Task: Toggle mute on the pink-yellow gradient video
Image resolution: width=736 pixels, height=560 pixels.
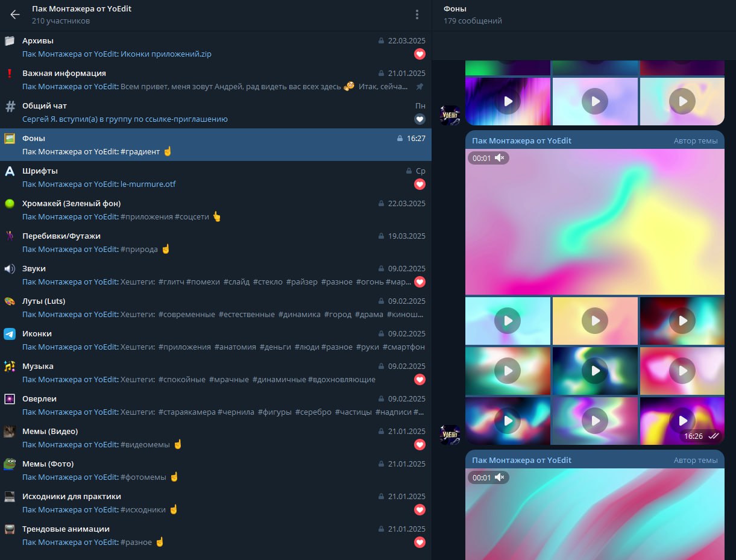Action: [x=499, y=158]
